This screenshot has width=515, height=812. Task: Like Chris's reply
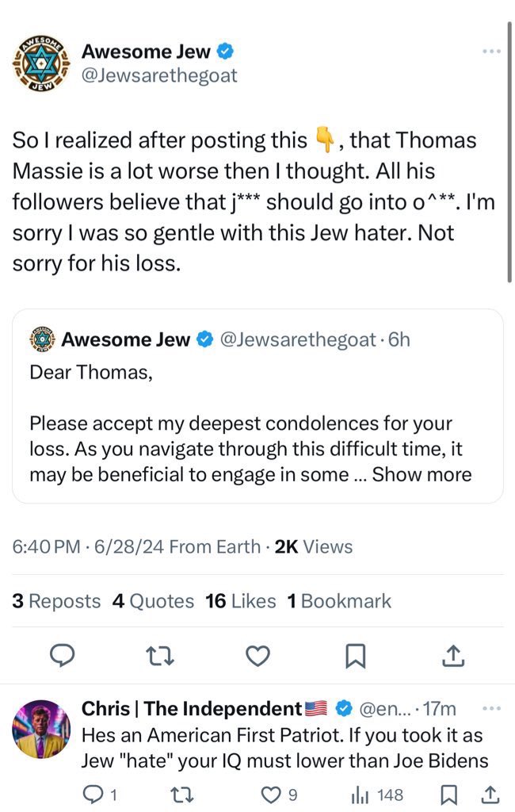(x=278, y=794)
